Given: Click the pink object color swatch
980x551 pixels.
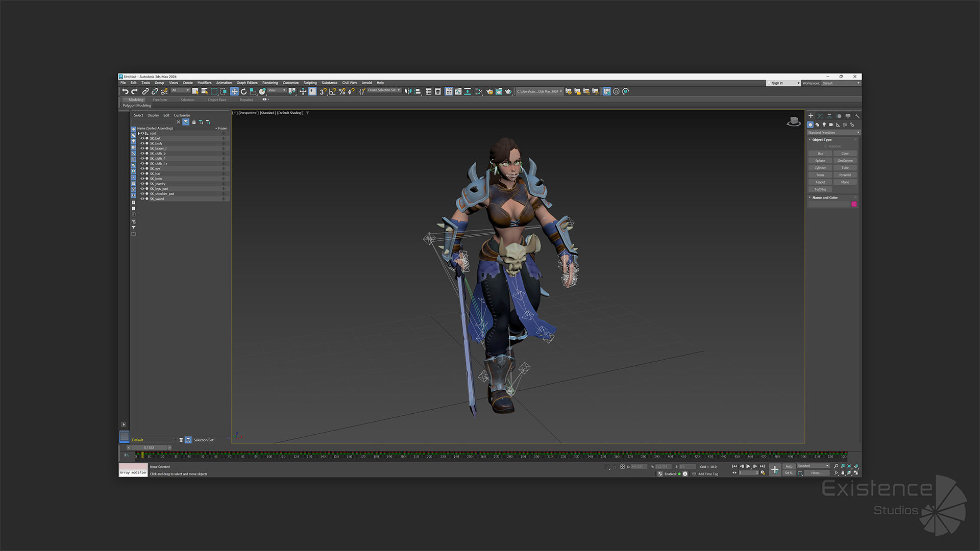Looking at the screenshot, I should [x=854, y=204].
